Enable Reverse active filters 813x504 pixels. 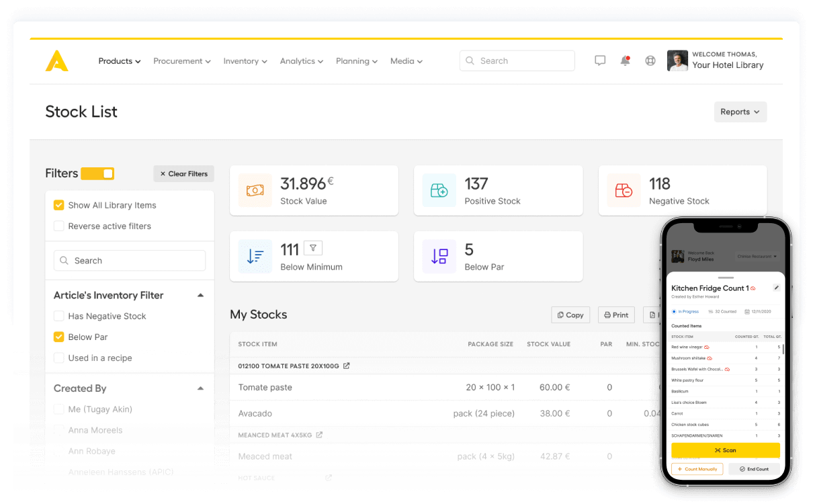coord(58,226)
